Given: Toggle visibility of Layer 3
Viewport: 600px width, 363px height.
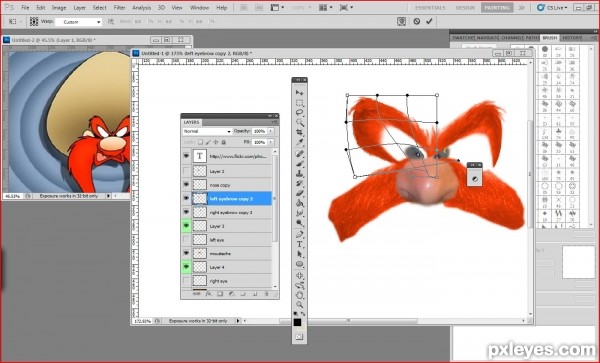Looking at the screenshot, I should [186, 226].
